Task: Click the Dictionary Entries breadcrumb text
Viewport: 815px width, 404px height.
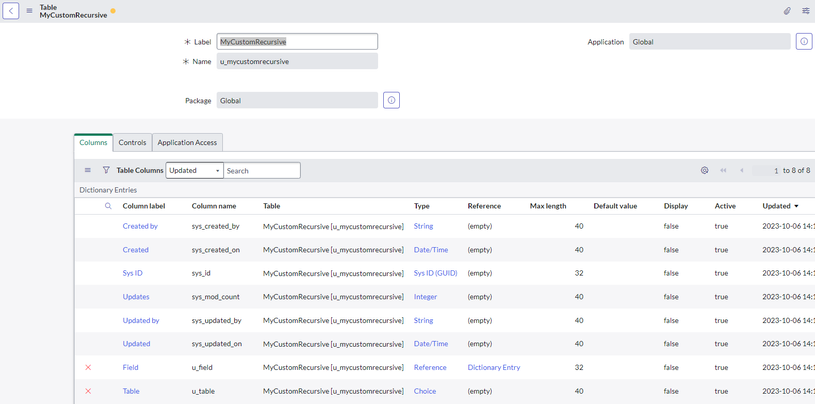Action: [108, 190]
